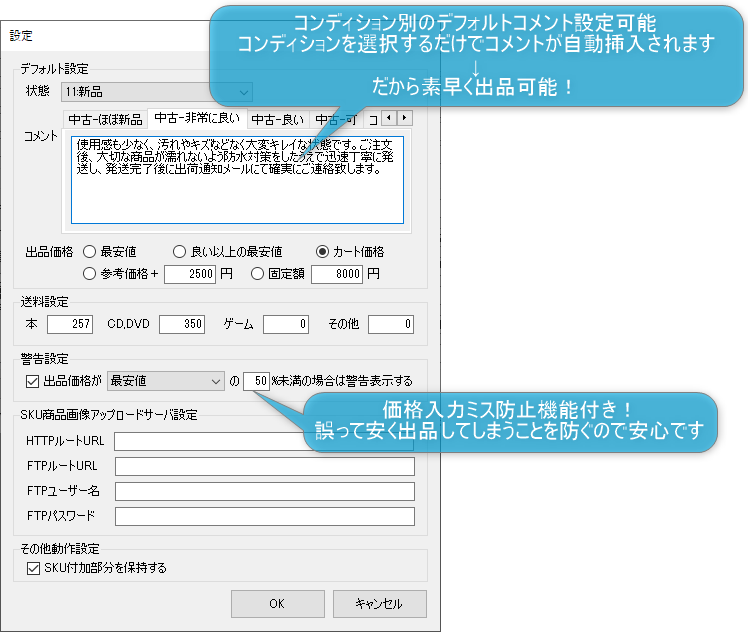The image size is (748, 632).
Task: Focus the FTPパスワード input field
Action: click(264, 516)
